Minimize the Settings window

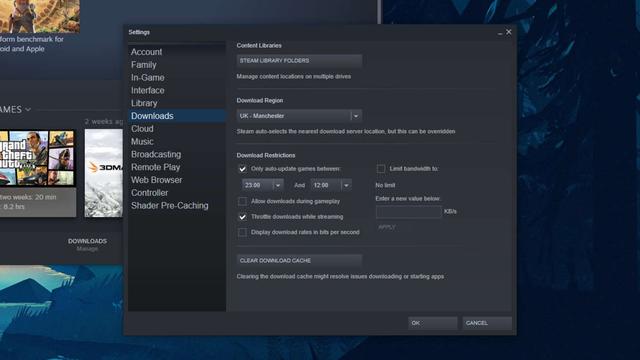pos(500,32)
